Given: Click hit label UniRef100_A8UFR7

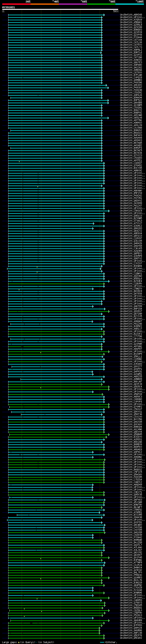Looking at the screenshot, I should coord(131,349).
